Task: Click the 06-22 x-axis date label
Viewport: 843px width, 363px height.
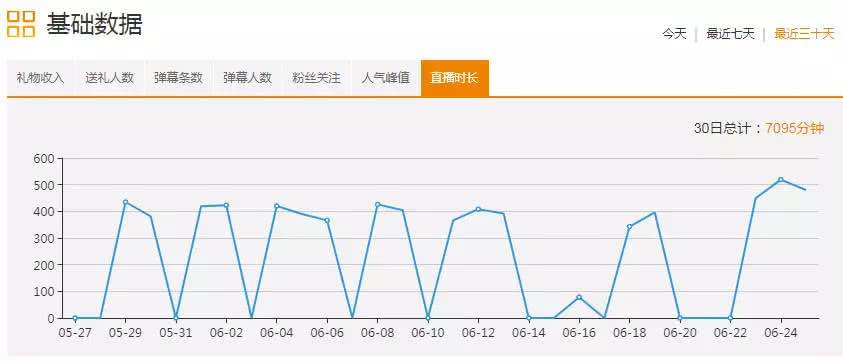Action: (730, 333)
